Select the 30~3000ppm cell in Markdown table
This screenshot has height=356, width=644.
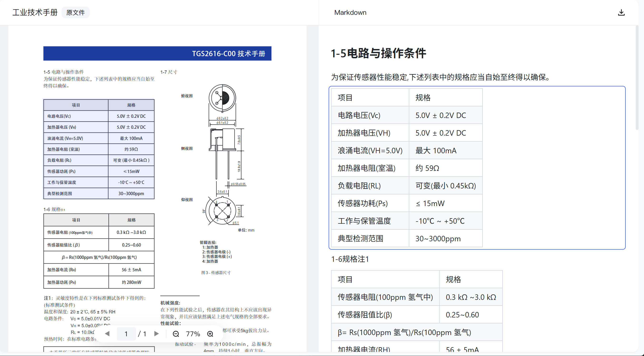click(438, 239)
